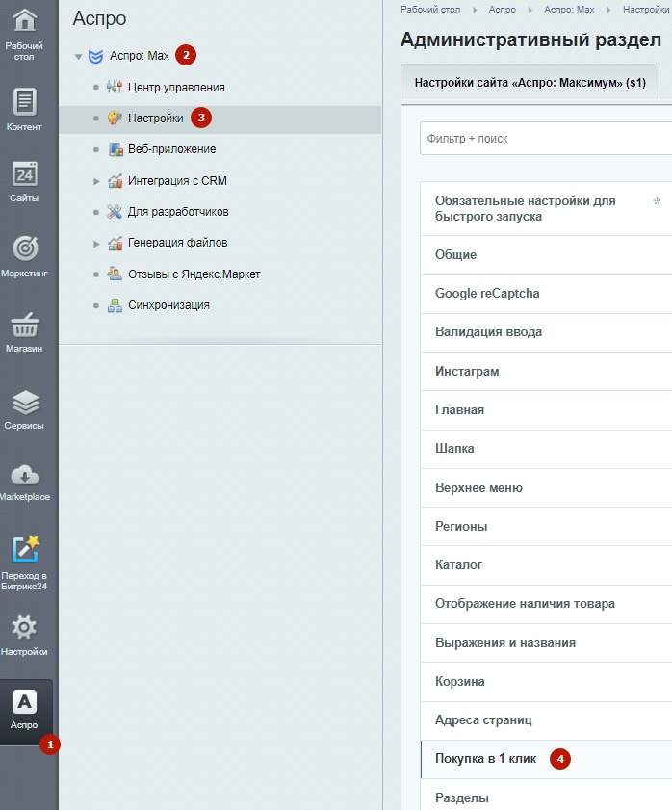Open the Верхнее меню section
Screen dimensions: 672x810
(546, 487)
